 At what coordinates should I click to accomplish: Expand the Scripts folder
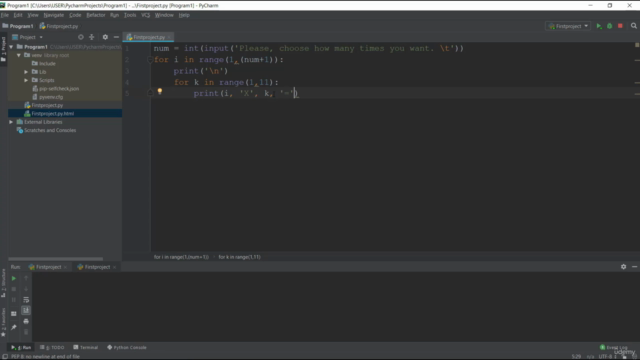pyautogui.click(x=26, y=80)
